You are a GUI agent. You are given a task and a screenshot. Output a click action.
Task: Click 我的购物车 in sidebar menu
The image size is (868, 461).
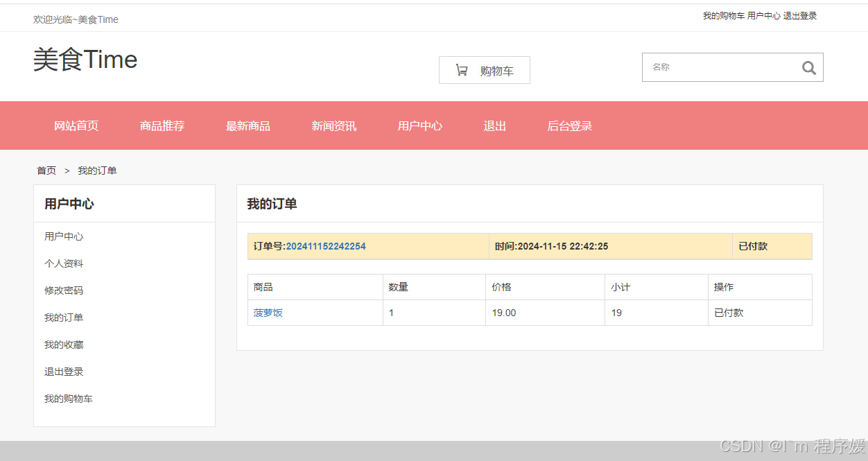(69, 399)
